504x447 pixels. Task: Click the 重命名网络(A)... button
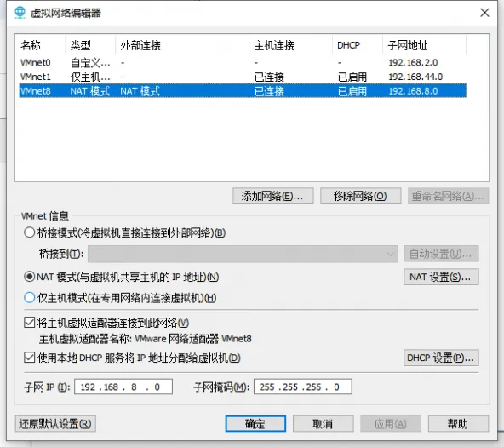click(448, 196)
